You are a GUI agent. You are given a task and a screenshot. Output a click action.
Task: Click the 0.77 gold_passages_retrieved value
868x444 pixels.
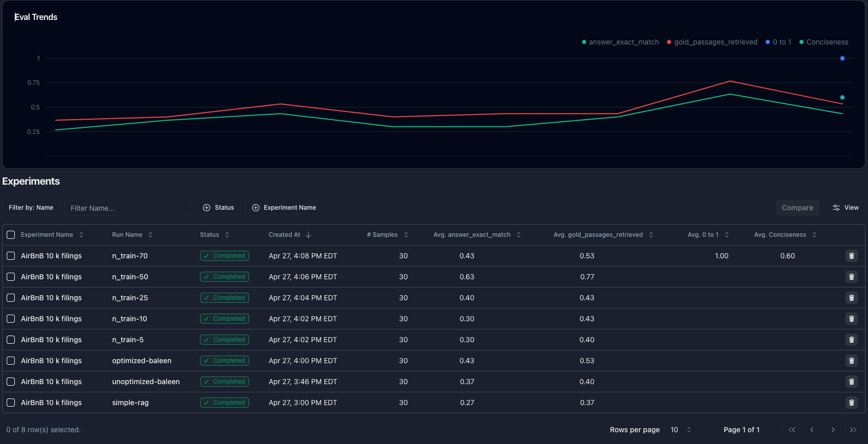tap(587, 277)
